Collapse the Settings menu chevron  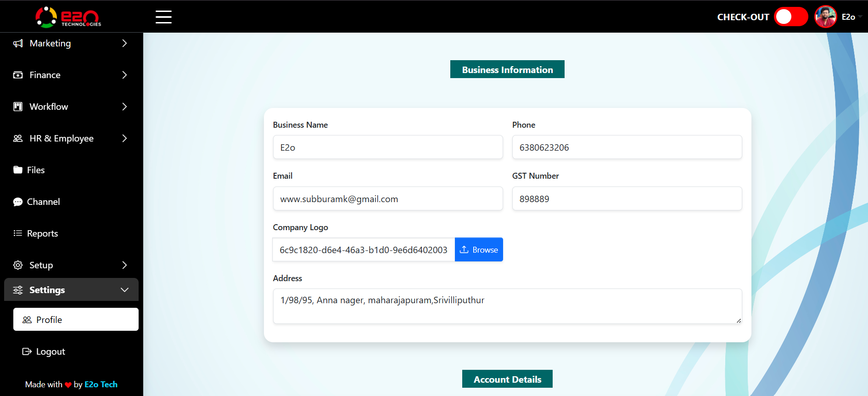[124, 290]
